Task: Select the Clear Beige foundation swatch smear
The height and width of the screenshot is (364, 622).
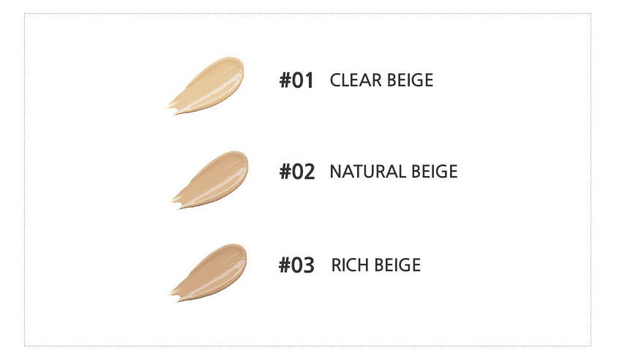Action: point(206,86)
